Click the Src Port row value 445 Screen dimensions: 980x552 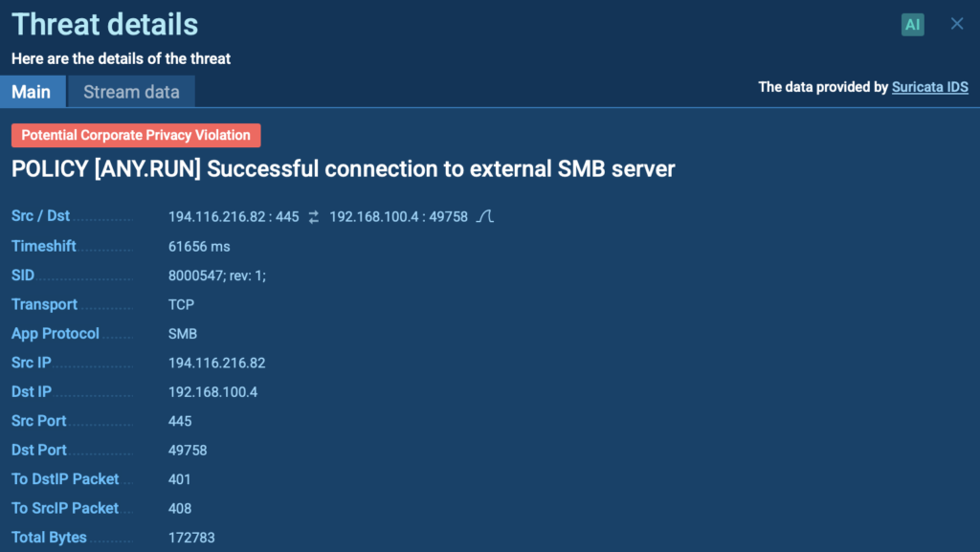click(180, 421)
